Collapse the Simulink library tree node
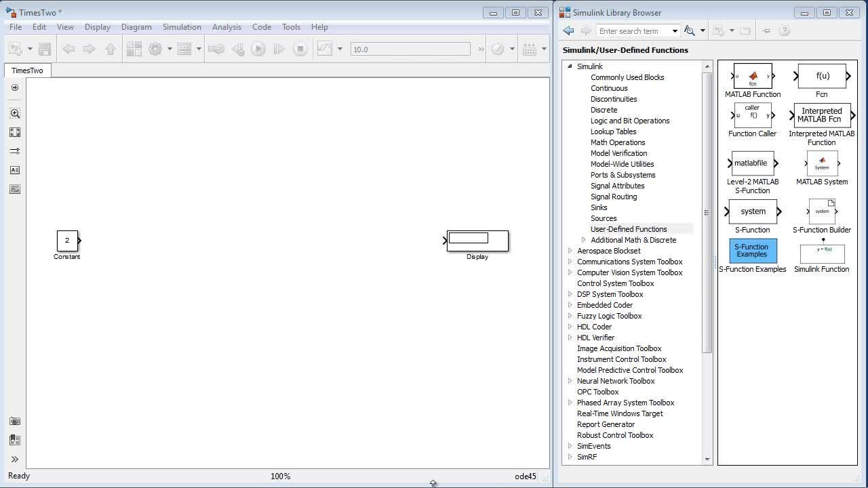868x488 pixels. (570, 66)
